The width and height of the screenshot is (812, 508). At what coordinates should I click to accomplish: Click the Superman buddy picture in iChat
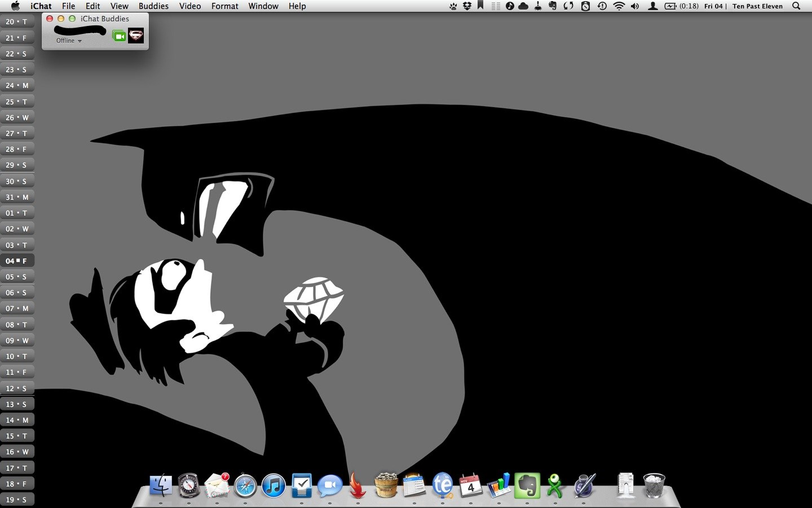136,36
